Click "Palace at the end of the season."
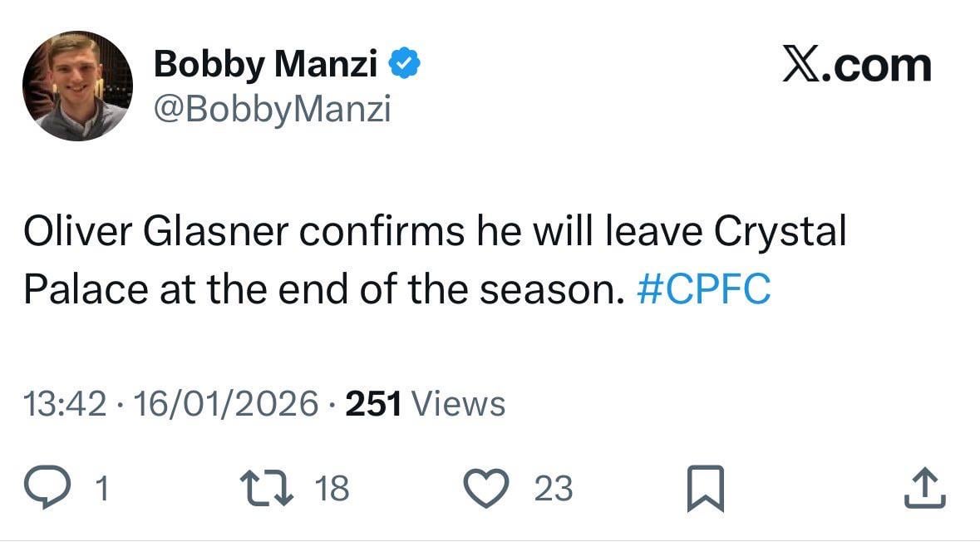 (x=323, y=289)
